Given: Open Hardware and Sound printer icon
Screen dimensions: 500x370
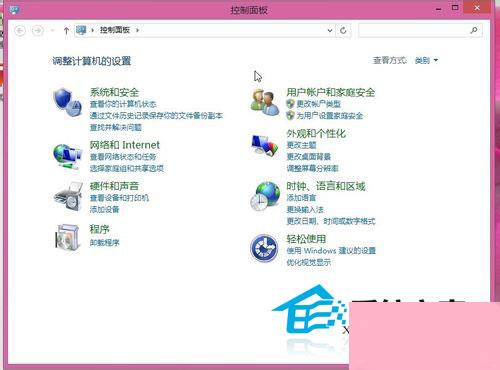Looking at the screenshot, I should 68,196.
